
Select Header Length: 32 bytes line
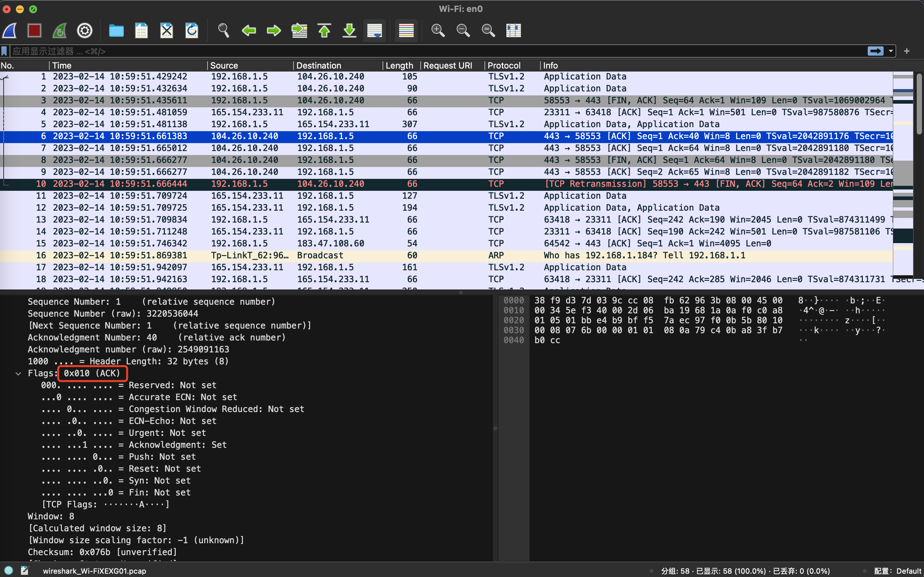click(x=128, y=361)
